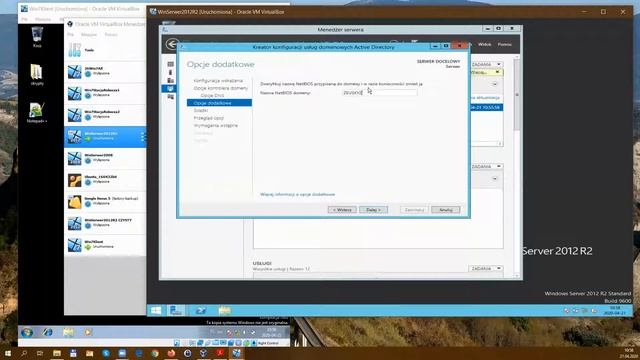Open host taskbar search
The width and height of the screenshot is (640, 360).
[24, 353]
